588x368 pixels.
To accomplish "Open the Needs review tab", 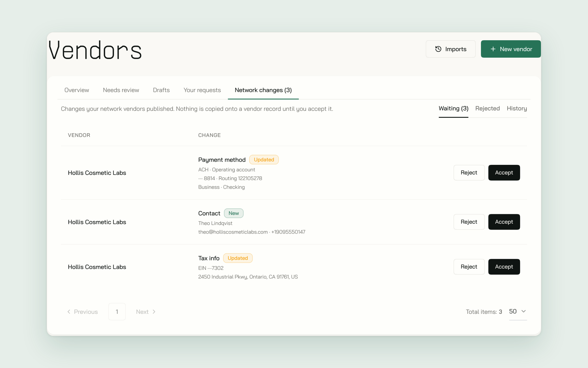I will pyautogui.click(x=121, y=90).
